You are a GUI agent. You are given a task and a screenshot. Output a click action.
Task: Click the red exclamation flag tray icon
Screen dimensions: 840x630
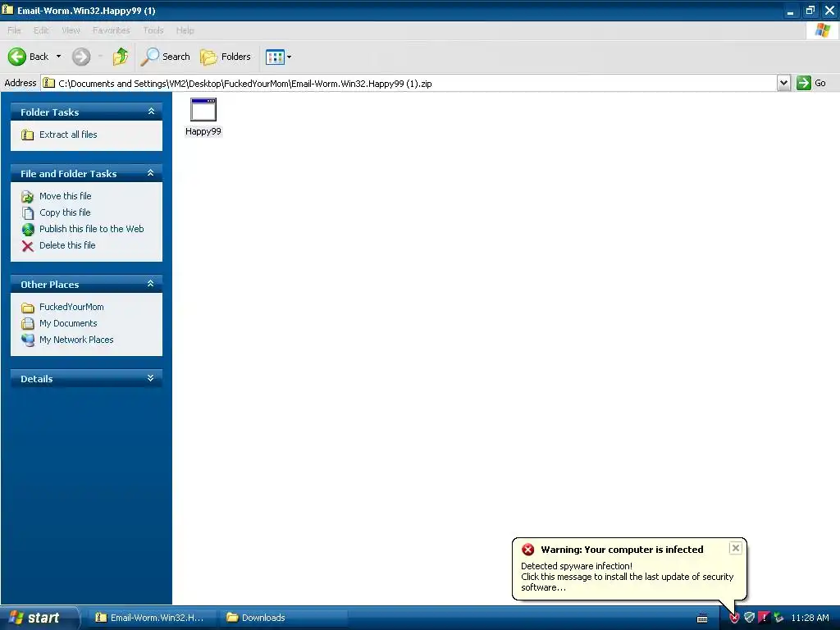[x=764, y=618]
